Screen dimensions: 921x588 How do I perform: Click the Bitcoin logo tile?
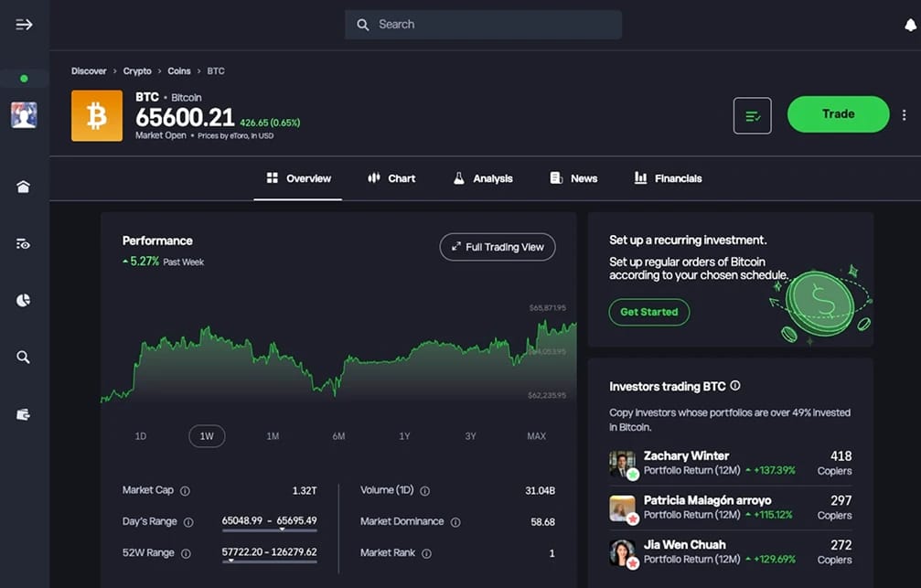click(x=97, y=116)
